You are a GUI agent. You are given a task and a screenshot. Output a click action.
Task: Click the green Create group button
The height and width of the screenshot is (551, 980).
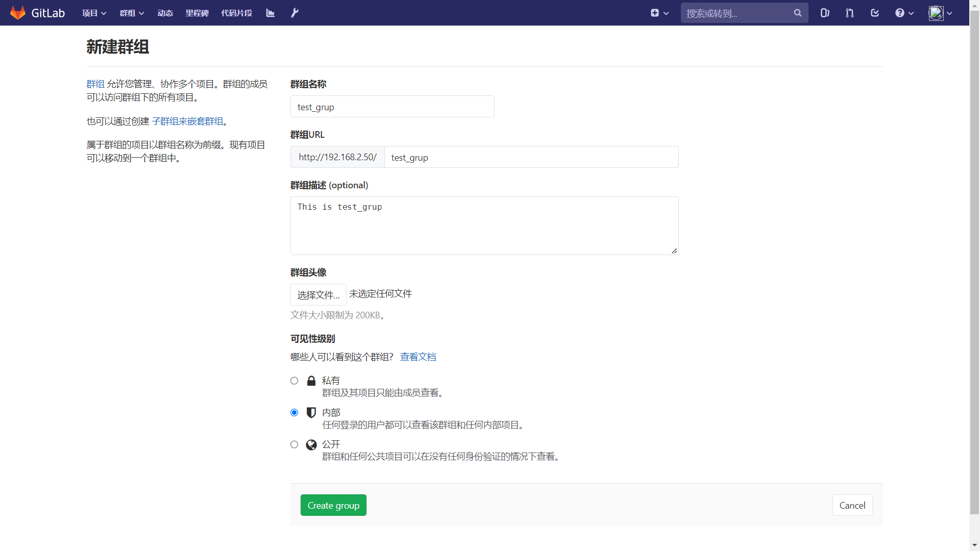point(333,505)
